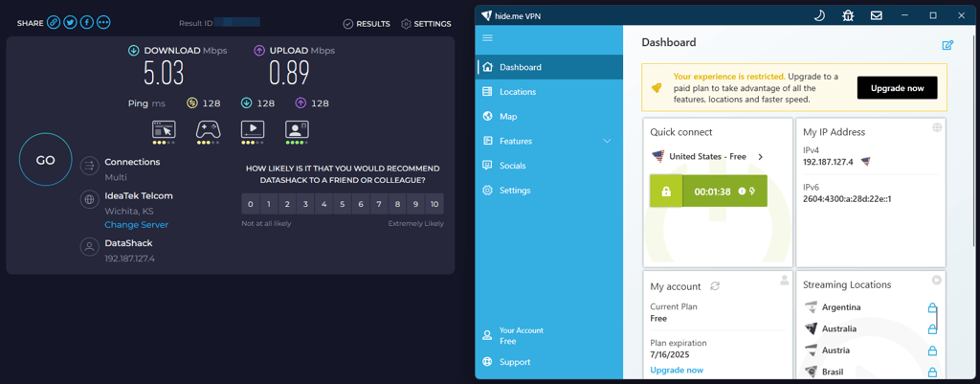
Task: Click the Upgrade now black button
Action: click(x=897, y=88)
